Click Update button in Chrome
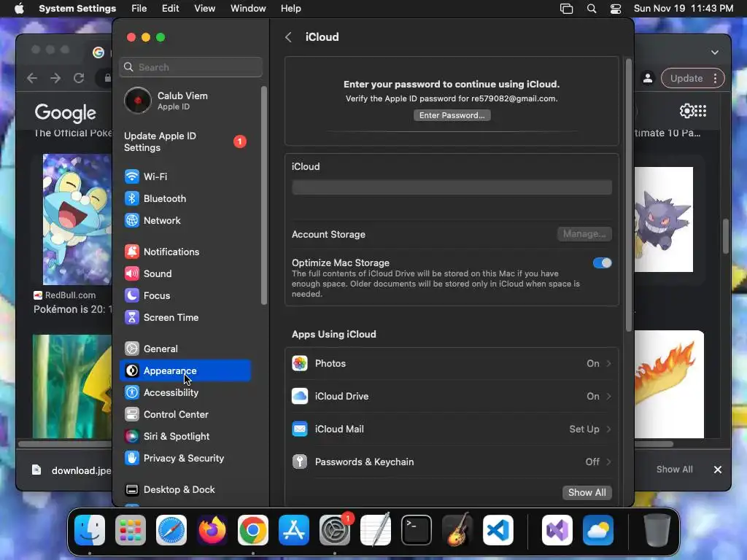747x560 pixels. [x=686, y=79]
